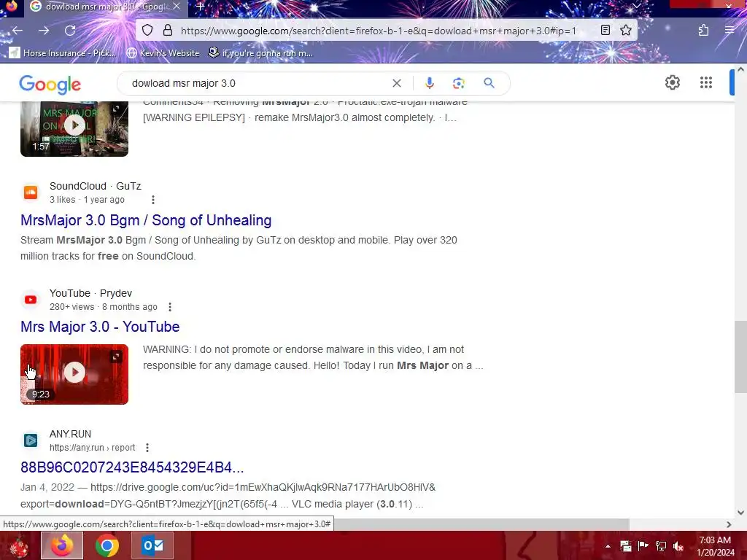
Task: Click the "YouTube · Prydev" source text
Action: pyautogui.click(x=90, y=293)
